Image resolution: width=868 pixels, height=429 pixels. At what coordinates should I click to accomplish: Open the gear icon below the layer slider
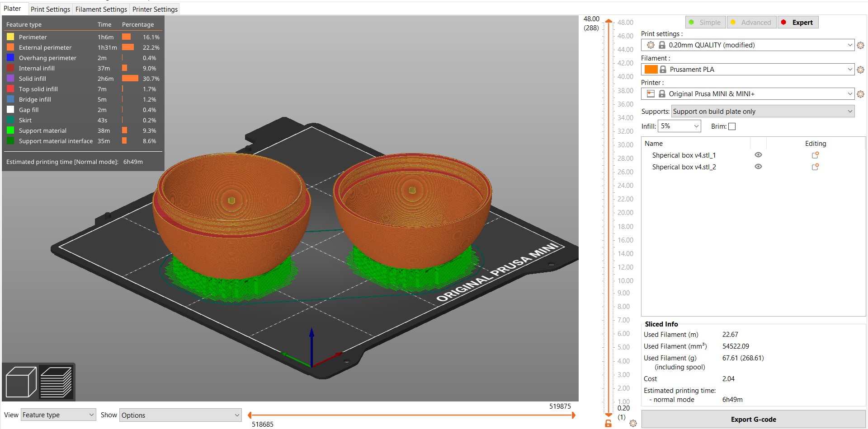(x=633, y=424)
